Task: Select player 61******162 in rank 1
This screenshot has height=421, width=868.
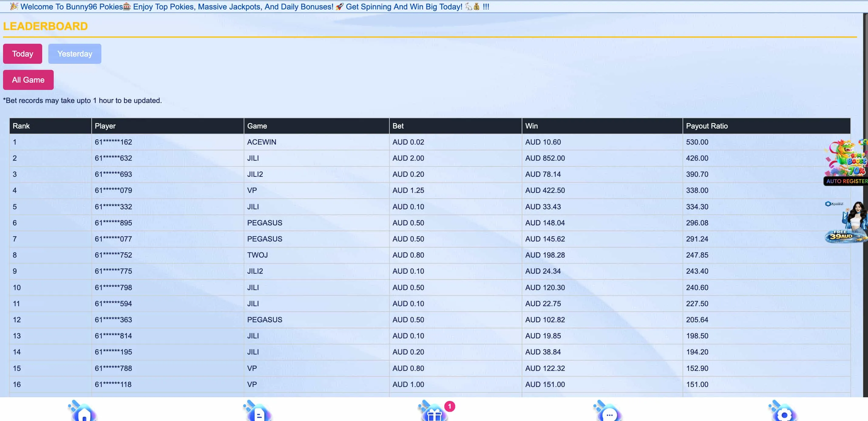Action: (x=113, y=142)
